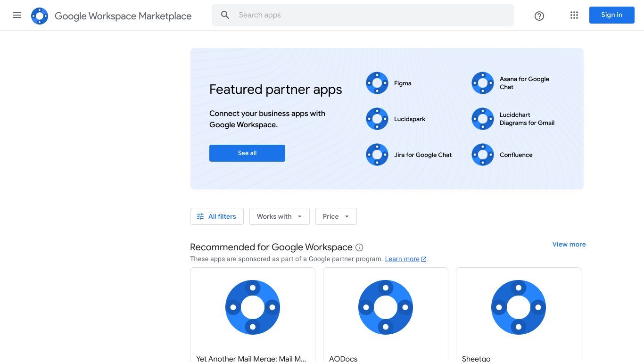Viewport: 644px width, 362px height.
Task: Click the Yet Another Mail Merge title
Action: [251, 358]
